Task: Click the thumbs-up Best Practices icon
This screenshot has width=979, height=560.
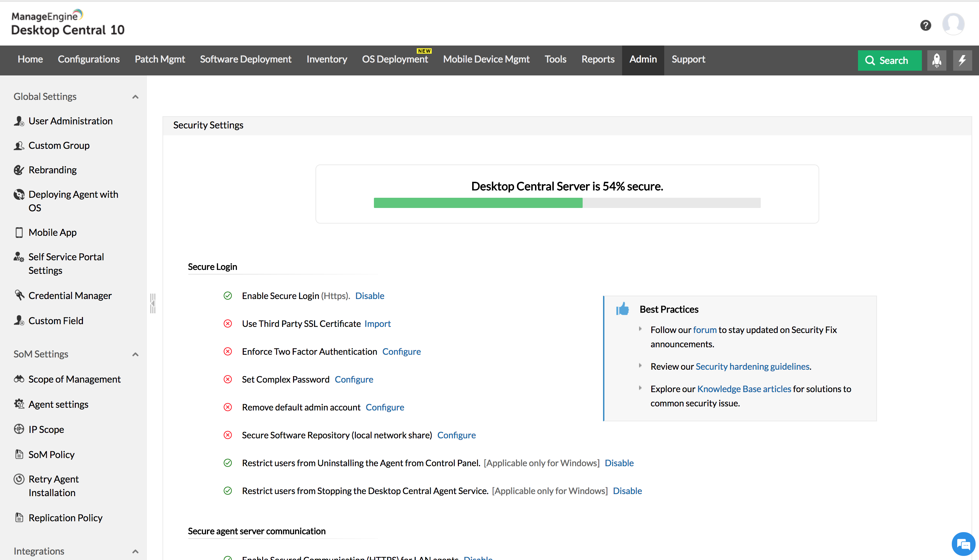Action: point(622,309)
